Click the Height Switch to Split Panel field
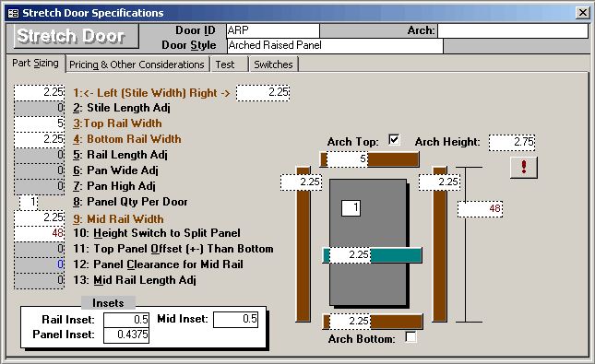 (x=39, y=233)
